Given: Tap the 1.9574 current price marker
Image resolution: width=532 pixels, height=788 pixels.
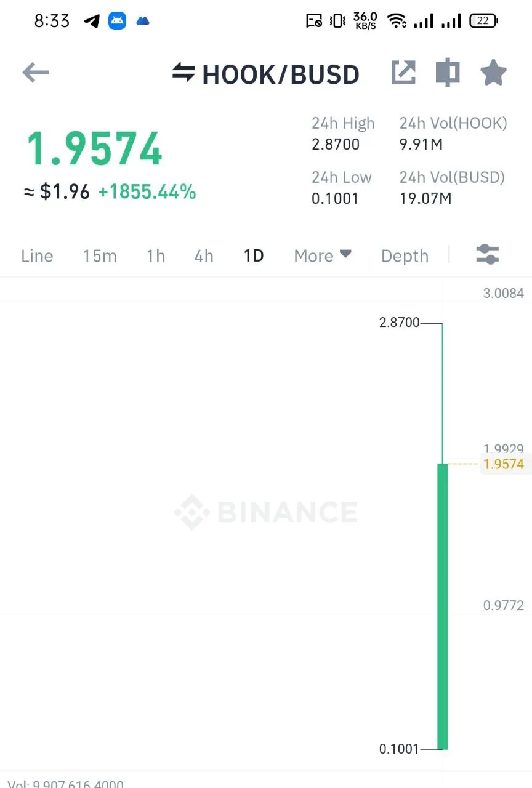Looking at the screenshot, I should tap(504, 464).
